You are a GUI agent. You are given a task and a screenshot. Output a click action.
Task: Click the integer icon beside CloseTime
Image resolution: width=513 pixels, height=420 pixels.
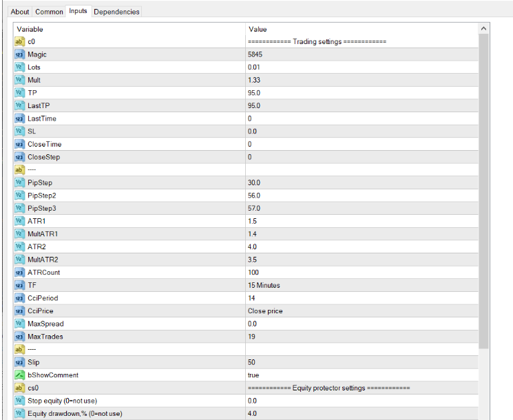[x=20, y=145]
